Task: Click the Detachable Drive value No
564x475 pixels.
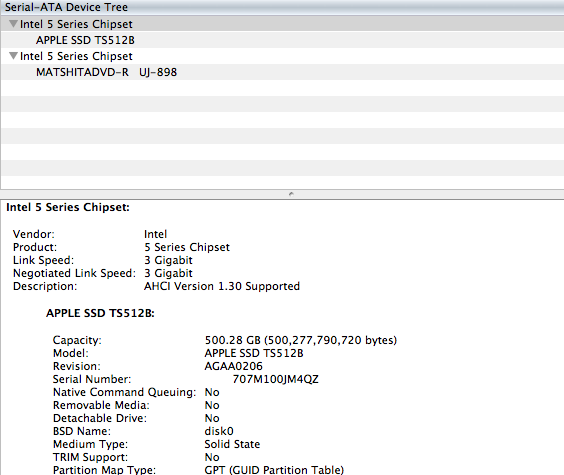Action: (x=212, y=418)
